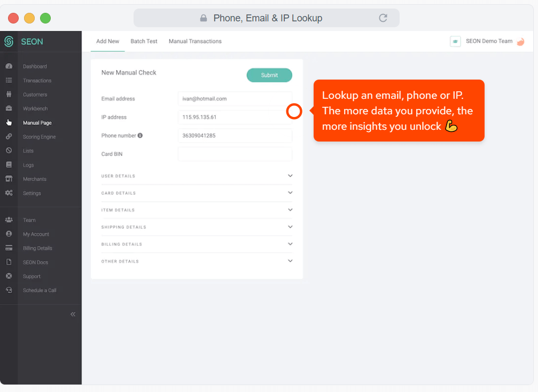The width and height of the screenshot is (538, 392).
Task: Click the Manual Page hand icon
Action: pos(9,122)
